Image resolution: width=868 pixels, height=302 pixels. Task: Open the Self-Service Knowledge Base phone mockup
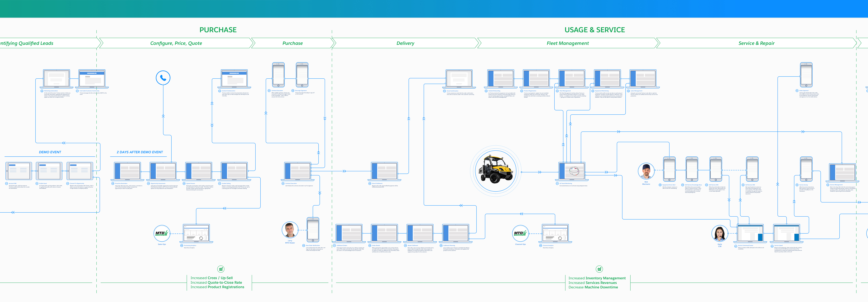tap(692, 169)
